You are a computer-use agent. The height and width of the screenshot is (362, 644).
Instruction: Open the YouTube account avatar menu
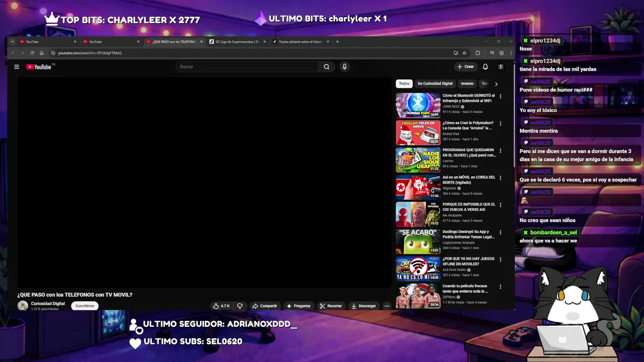pos(501,66)
